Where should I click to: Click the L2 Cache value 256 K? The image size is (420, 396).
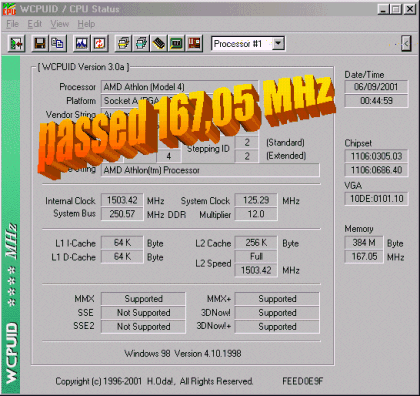pos(256,243)
